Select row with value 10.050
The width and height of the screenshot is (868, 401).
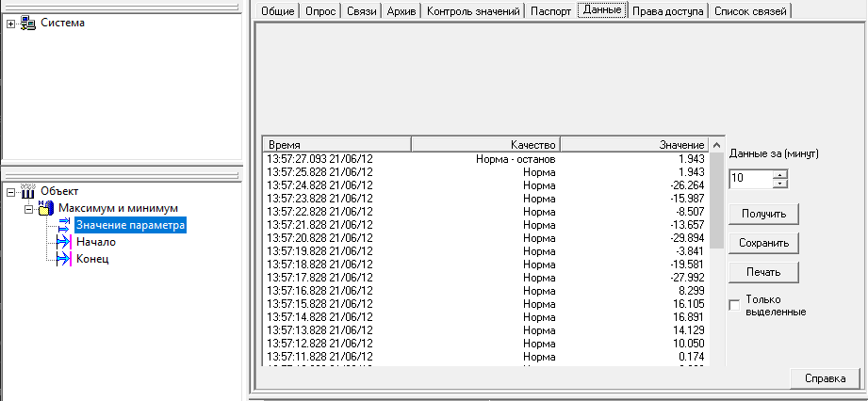click(486, 344)
